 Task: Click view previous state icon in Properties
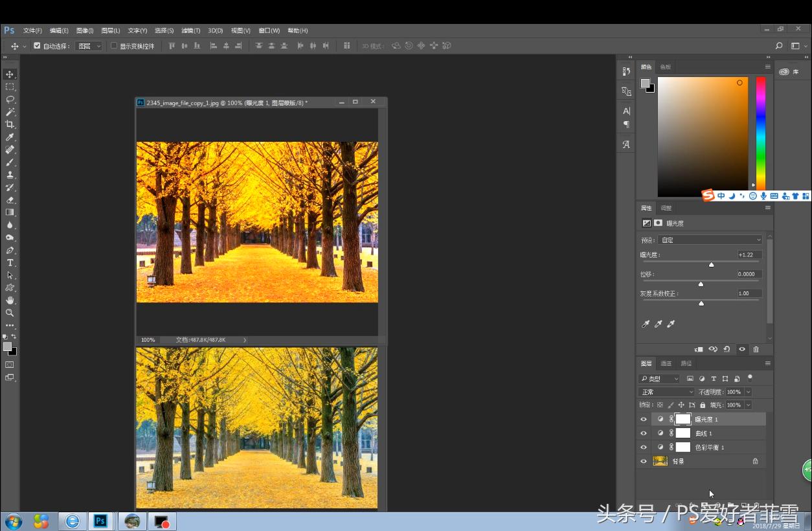point(713,349)
